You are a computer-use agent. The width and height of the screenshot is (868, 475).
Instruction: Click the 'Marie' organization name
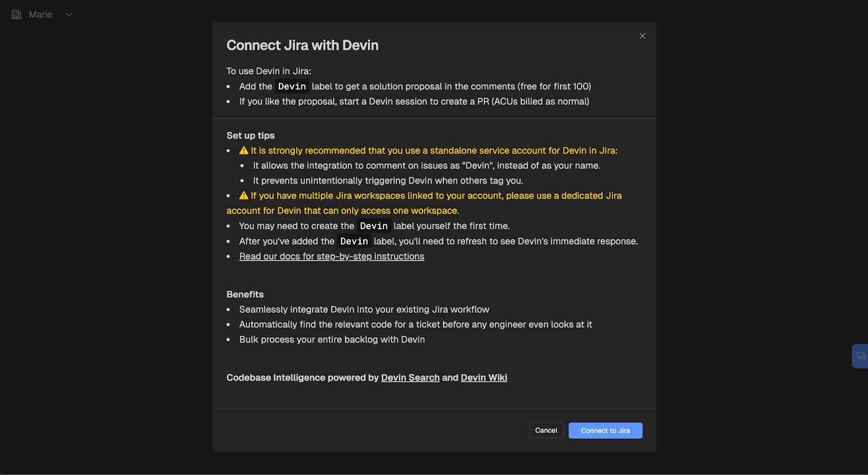click(41, 15)
